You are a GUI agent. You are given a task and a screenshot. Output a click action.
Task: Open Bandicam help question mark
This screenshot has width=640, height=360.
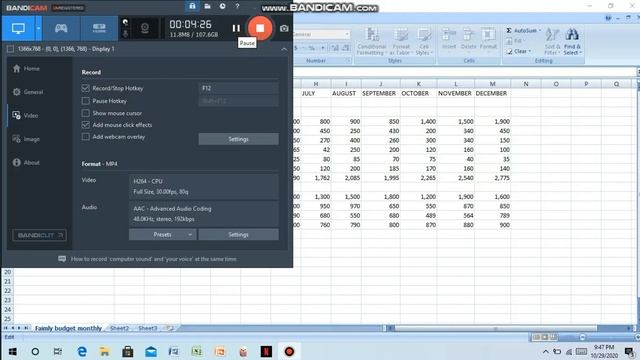[238, 6]
